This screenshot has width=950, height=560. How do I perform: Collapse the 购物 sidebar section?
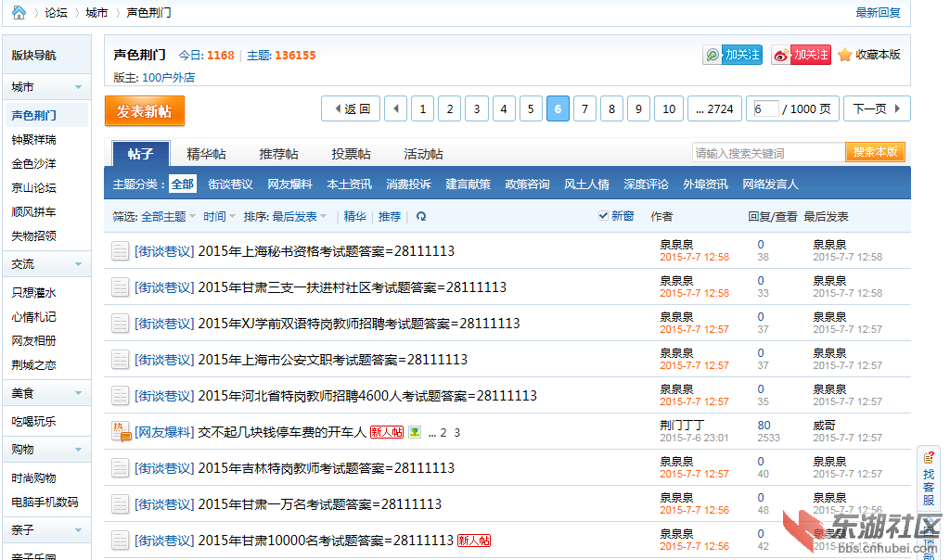point(78,450)
